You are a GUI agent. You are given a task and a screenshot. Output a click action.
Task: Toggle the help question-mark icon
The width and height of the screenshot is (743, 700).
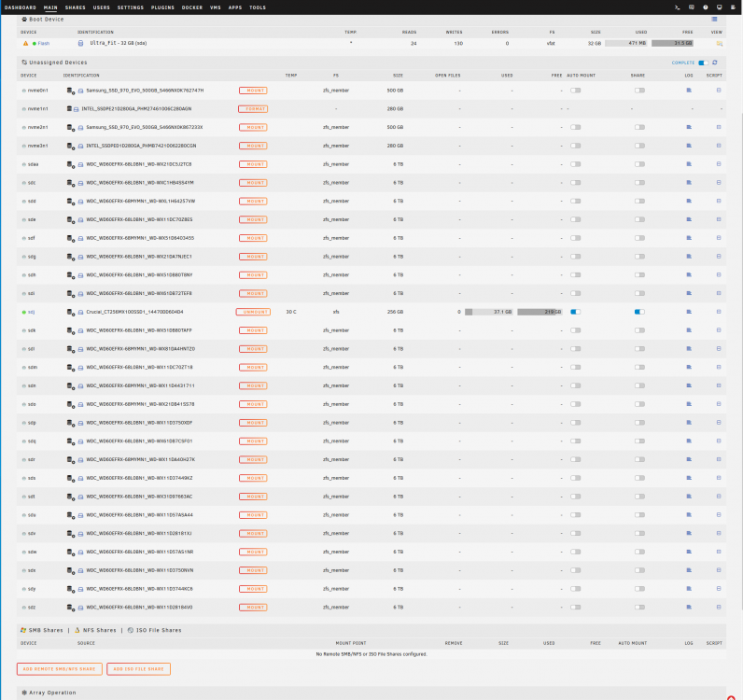(x=705, y=7)
